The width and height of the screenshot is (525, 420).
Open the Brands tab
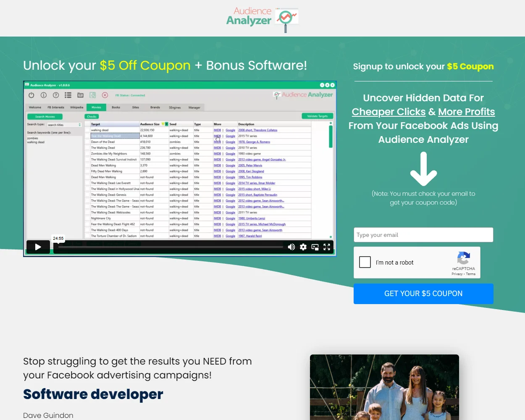[155, 107]
